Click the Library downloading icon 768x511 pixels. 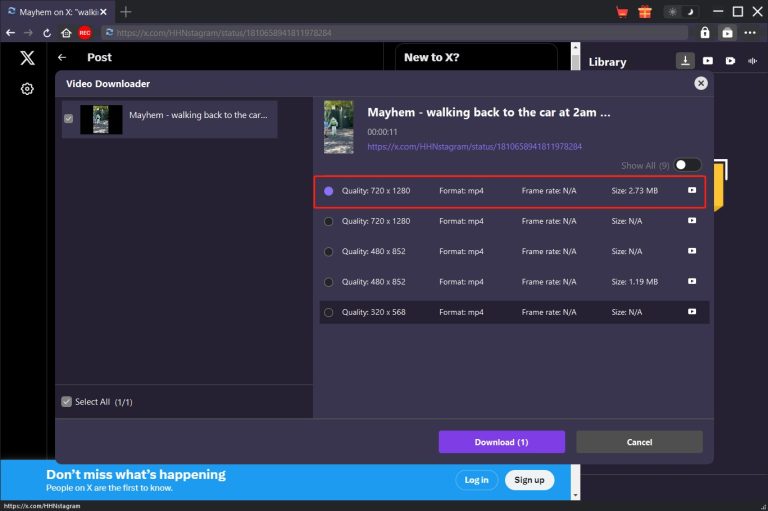tap(685, 61)
